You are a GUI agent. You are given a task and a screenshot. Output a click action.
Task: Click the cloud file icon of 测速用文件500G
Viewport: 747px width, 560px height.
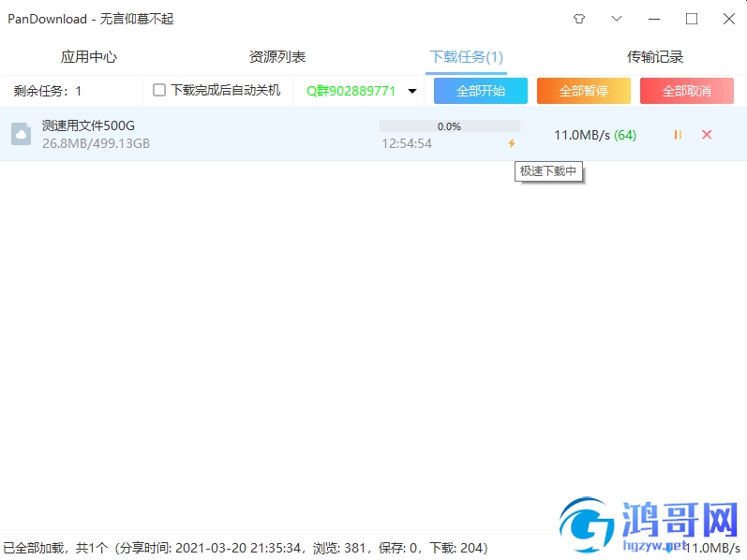[x=21, y=134]
